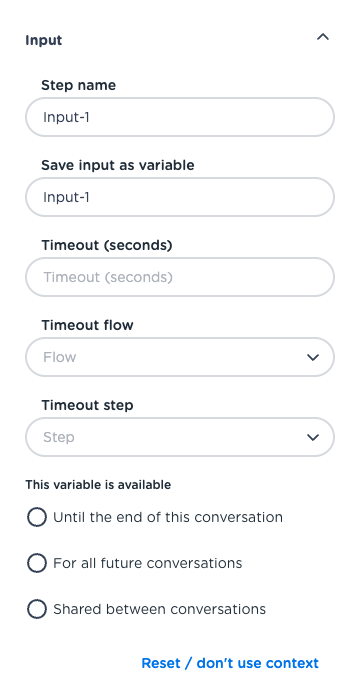Viewport: 363px width, 678px height.
Task: Click the Timeout flow label
Action: tap(87, 325)
